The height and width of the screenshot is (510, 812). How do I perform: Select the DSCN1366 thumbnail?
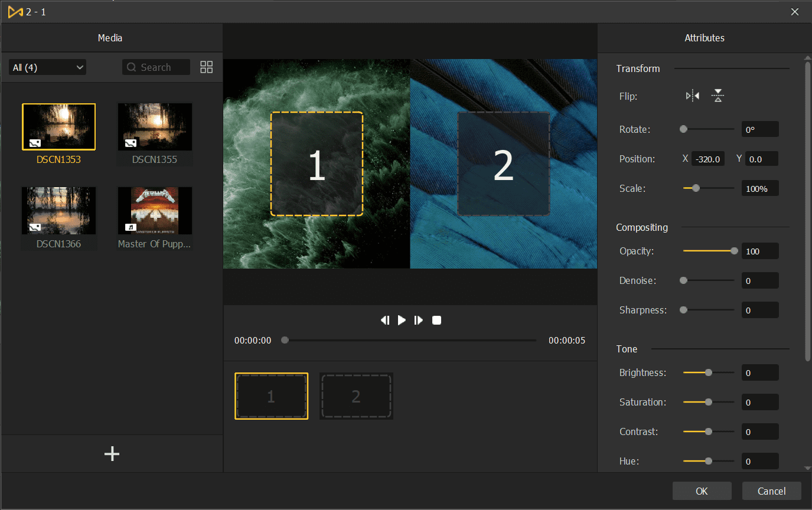58,211
